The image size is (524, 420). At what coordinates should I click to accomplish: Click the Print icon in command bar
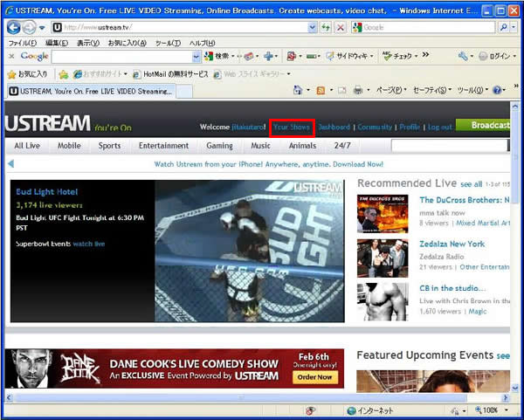tap(358, 90)
